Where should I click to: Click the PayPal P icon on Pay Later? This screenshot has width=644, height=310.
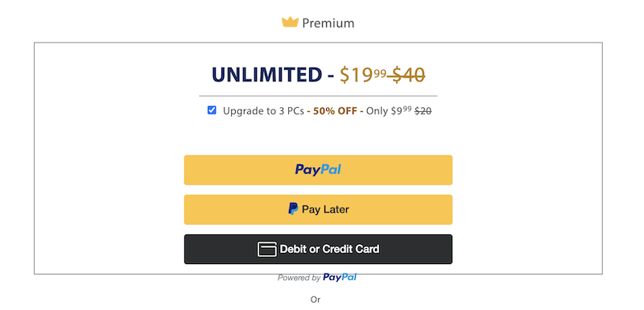click(293, 209)
